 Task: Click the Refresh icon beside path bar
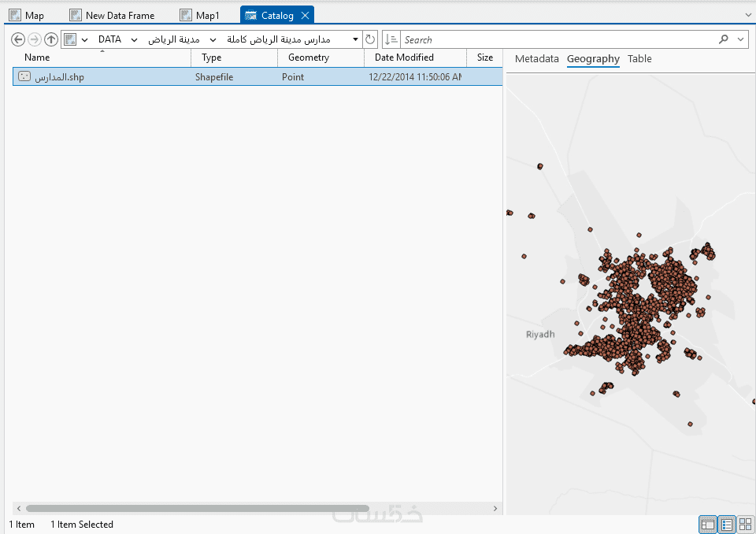pos(370,39)
